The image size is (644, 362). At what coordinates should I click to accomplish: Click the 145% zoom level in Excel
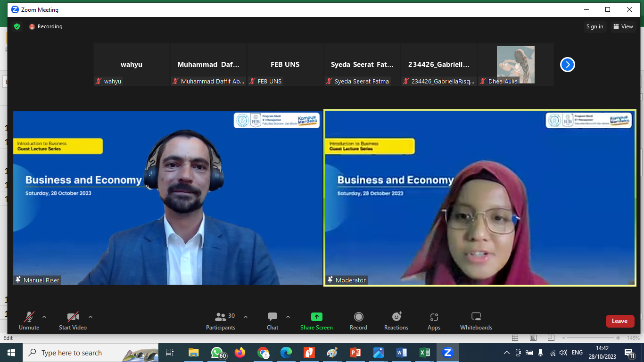pyautogui.click(x=633, y=338)
